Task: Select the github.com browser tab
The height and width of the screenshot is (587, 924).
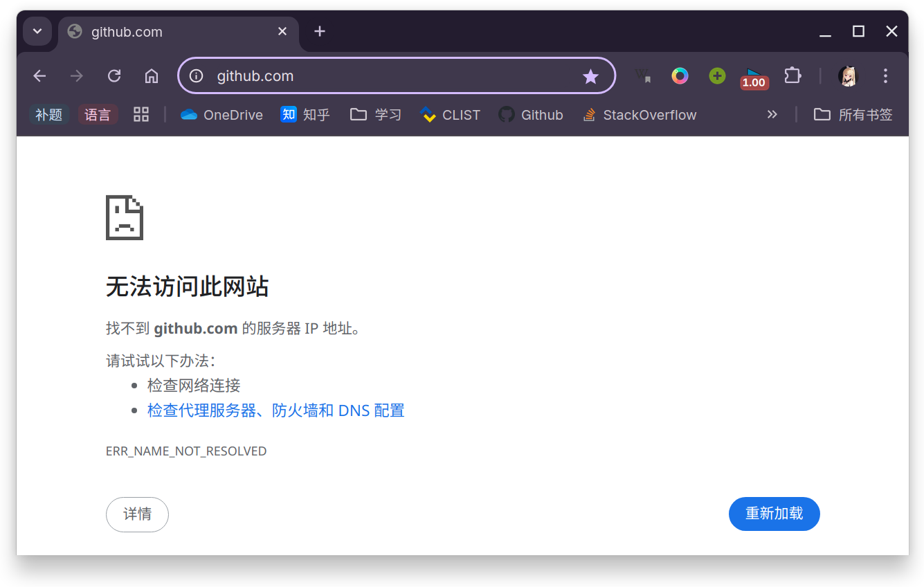Action: point(179,32)
